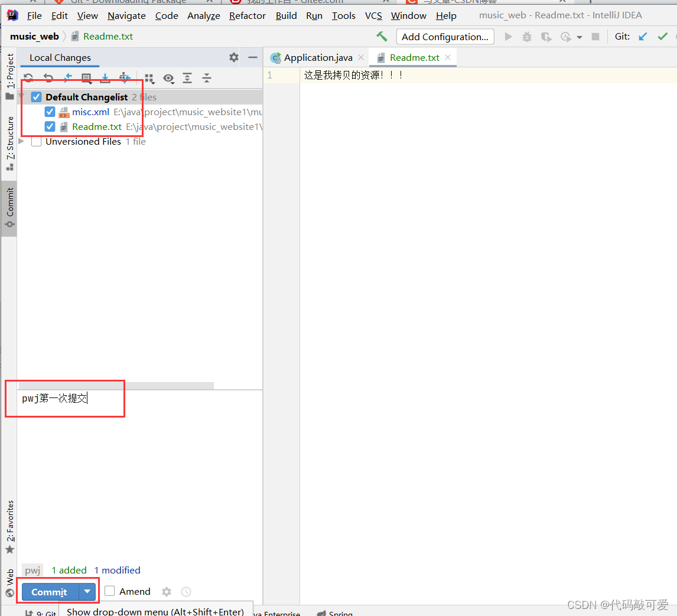Viewport: 677px width, 616px height.
Task: Open the run profiler dropdown arrow
Action: point(580,38)
